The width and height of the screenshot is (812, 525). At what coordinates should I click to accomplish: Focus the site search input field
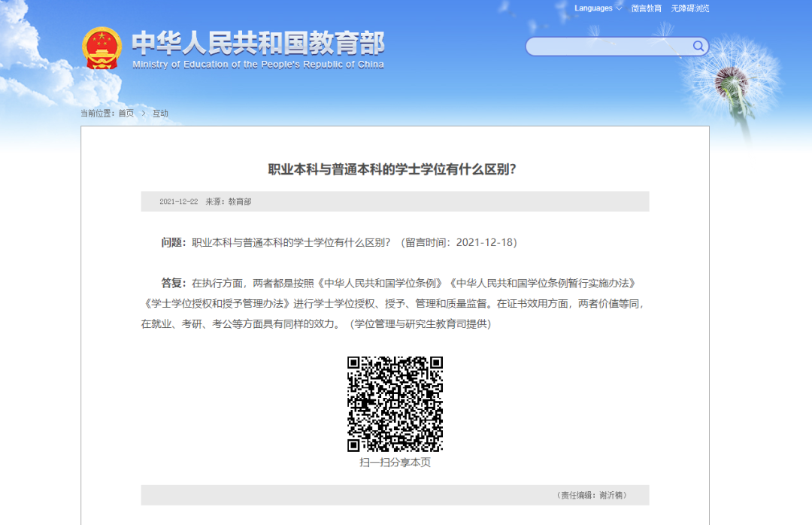click(607, 47)
